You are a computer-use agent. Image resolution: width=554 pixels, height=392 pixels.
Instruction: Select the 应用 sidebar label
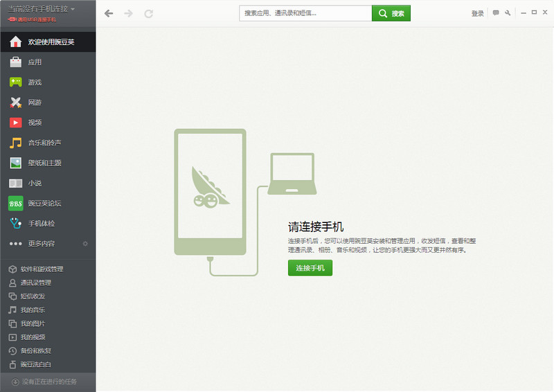tap(35, 62)
